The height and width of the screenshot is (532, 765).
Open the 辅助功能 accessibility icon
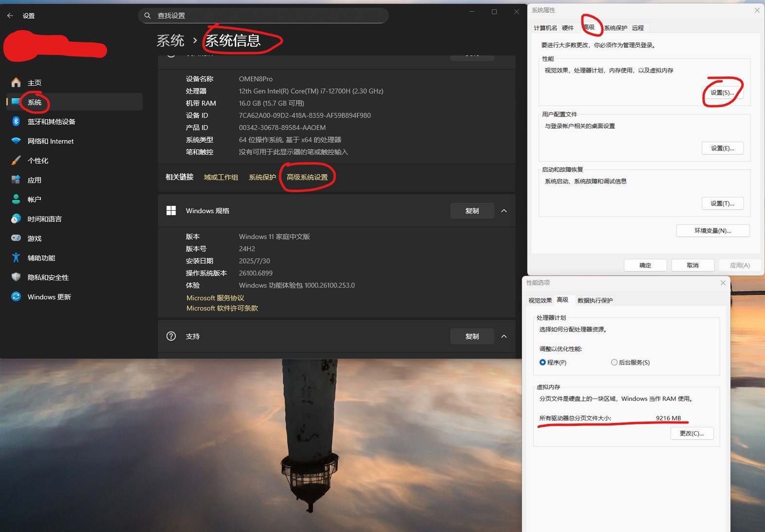tap(16, 257)
